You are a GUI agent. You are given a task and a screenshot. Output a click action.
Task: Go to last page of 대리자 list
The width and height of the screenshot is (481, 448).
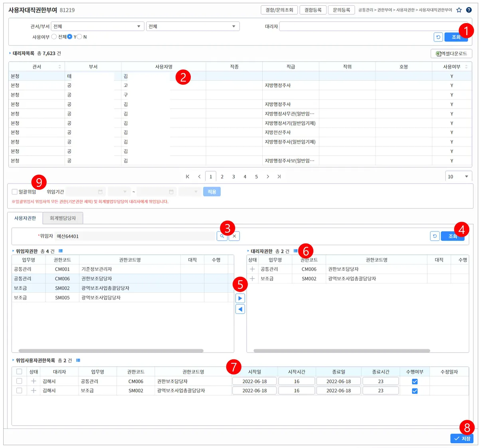279,176
